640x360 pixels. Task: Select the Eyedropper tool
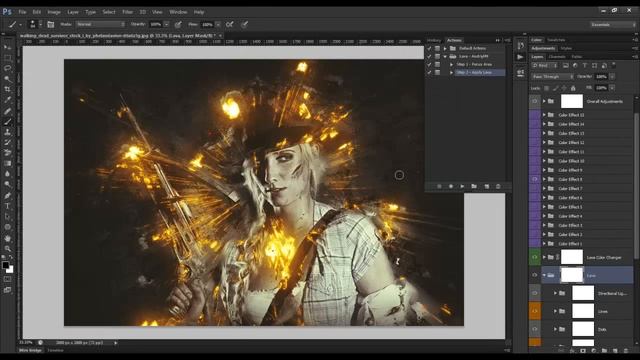pos(7,100)
